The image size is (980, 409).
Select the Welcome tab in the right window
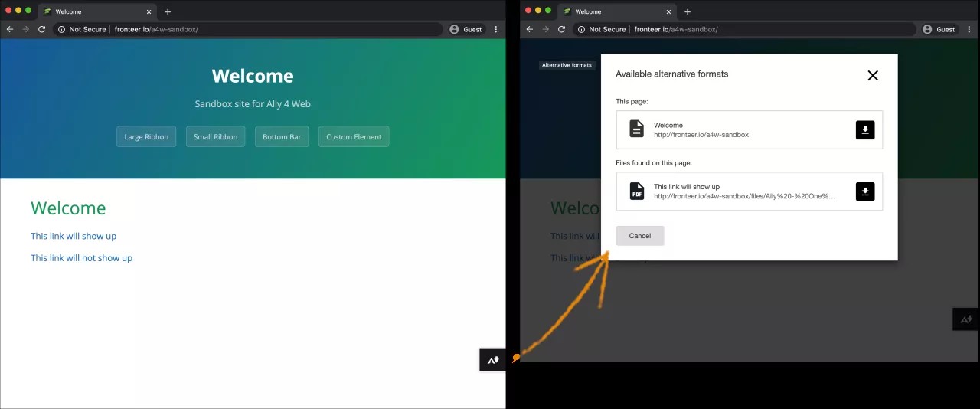(x=612, y=11)
